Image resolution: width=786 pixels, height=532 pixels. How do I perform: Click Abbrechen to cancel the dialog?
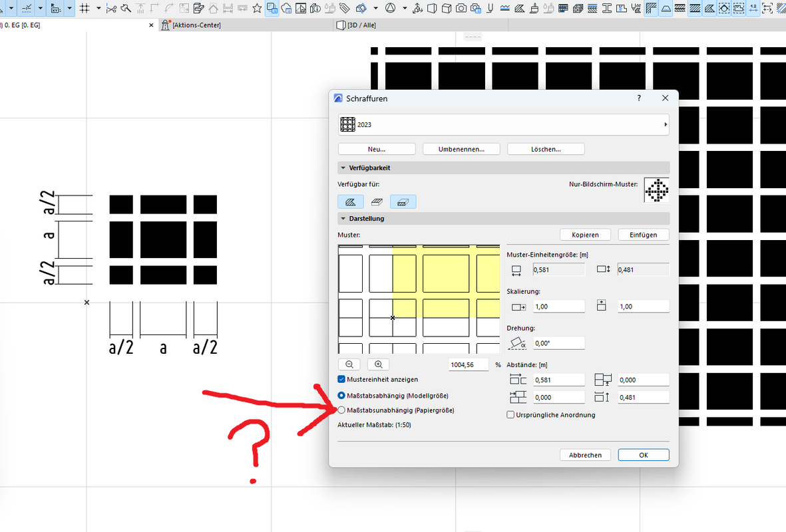tap(586, 455)
